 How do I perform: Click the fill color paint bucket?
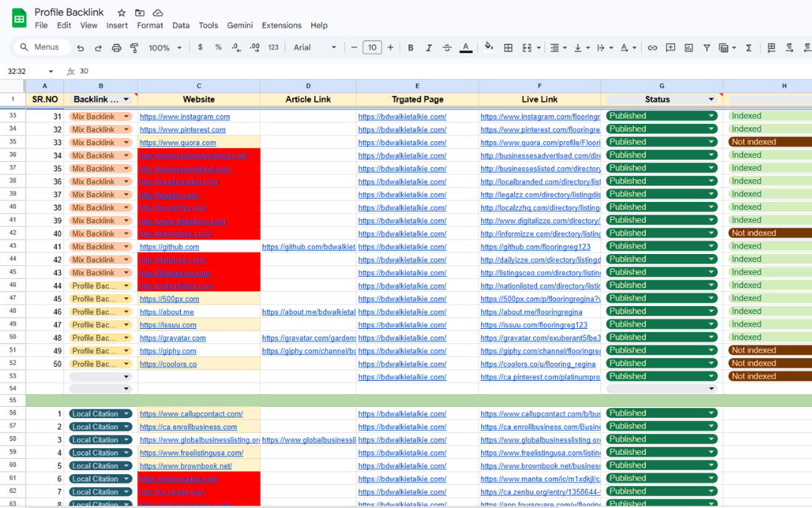(489, 48)
